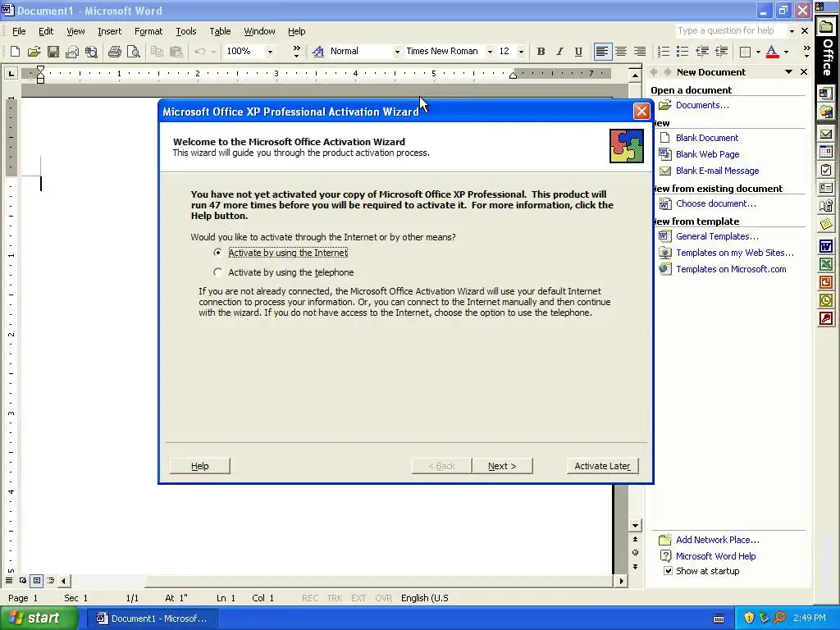Click the Print toolbar icon

click(x=114, y=52)
